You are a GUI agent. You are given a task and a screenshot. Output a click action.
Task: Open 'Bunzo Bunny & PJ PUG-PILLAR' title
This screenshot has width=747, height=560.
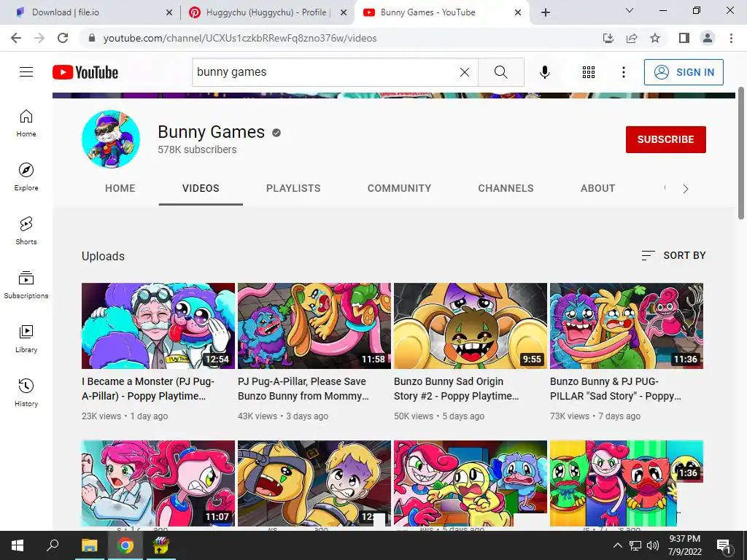616,389
